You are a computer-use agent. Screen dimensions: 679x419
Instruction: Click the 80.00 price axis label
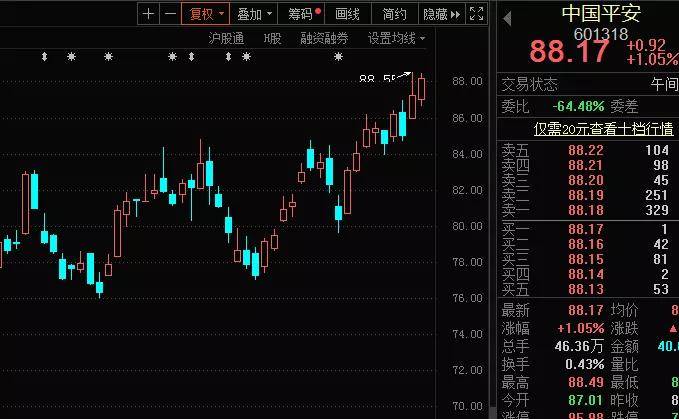coord(467,226)
